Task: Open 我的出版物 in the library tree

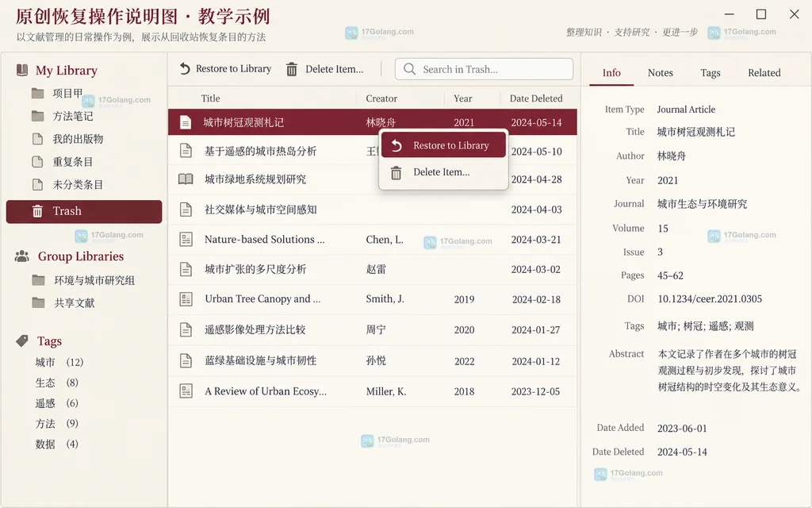Action: [x=78, y=139]
